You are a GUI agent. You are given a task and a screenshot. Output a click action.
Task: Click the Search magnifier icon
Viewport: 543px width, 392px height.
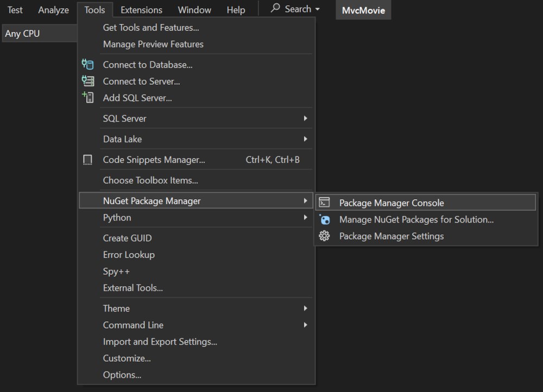[276, 9]
